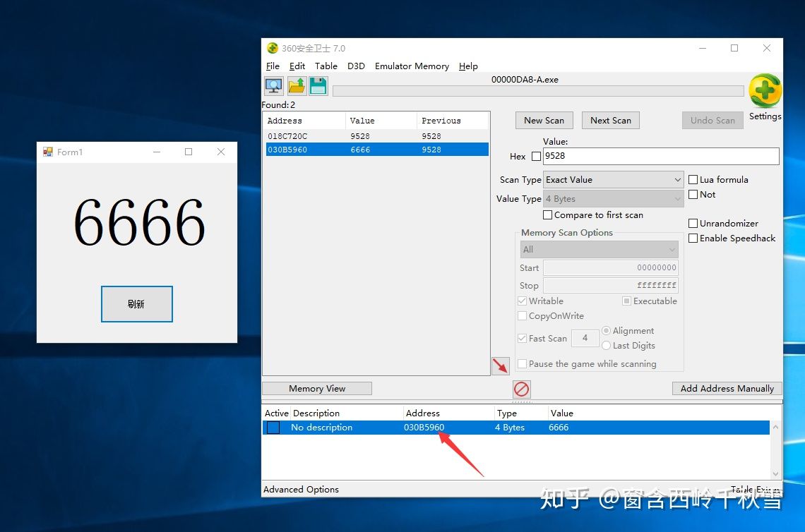Click the Type column header
This screenshot has width=805, height=532.
coord(520,413)
